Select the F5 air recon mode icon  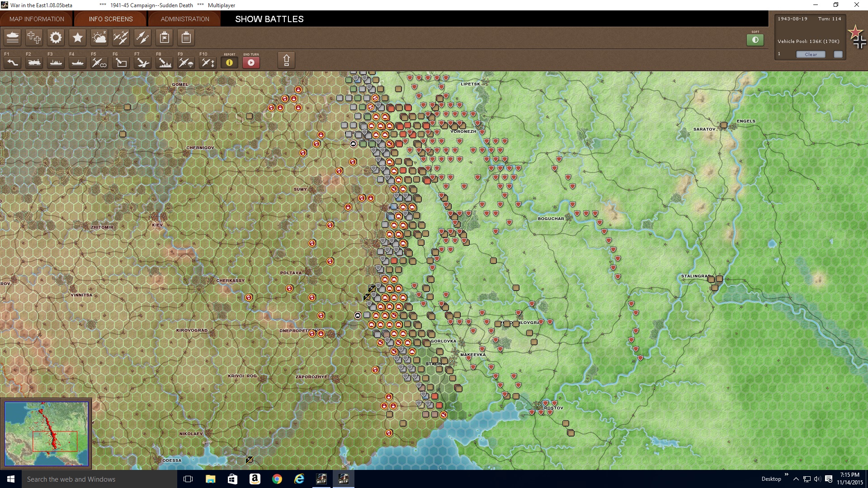[x=99, y=63]
